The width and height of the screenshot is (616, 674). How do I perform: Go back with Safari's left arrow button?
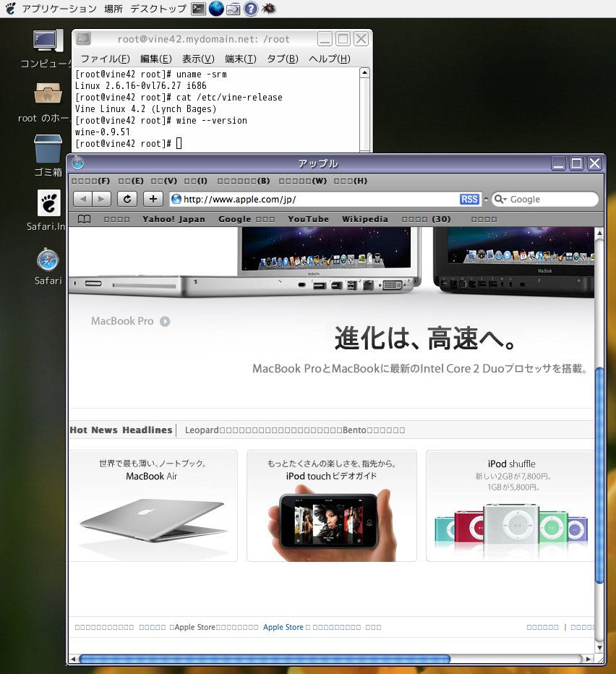pos(83,199)
